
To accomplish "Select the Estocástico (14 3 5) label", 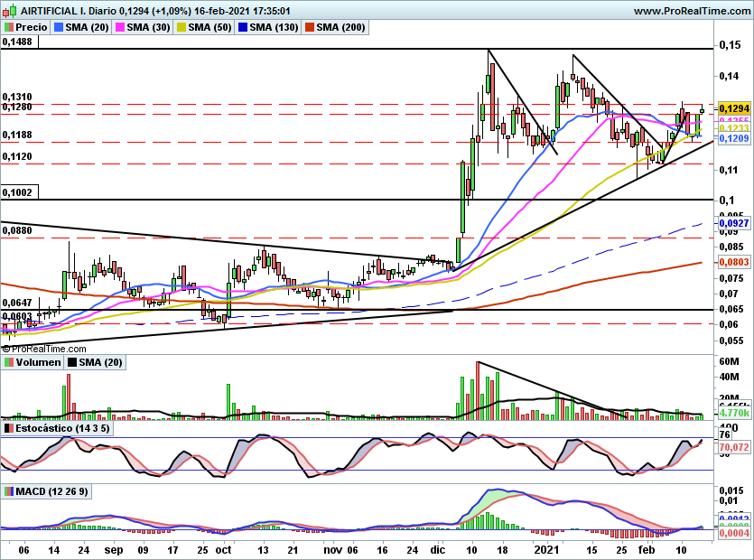I will 62,428.
